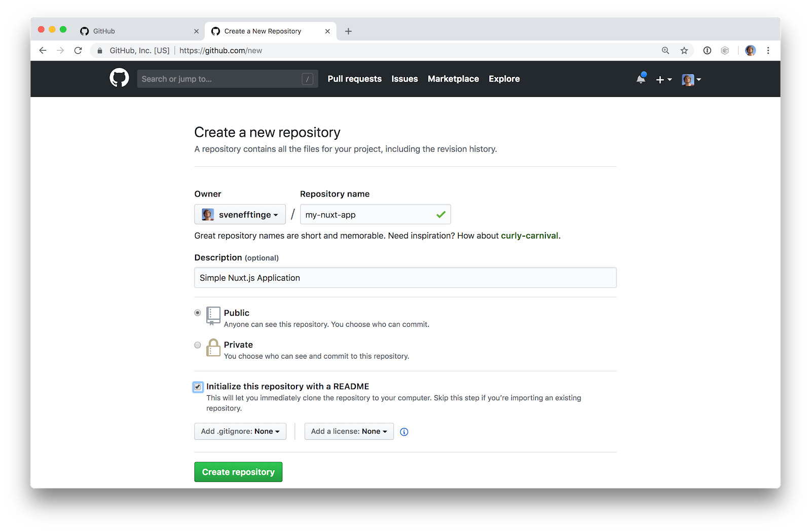The height and width of the screenshot is (532, 811).
Task: Switch to the GitHub browser tab
Action: point(139,31)
